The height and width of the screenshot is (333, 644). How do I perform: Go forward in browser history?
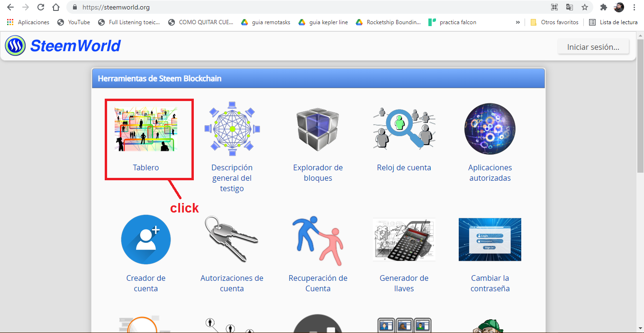[x=26, y=8]
